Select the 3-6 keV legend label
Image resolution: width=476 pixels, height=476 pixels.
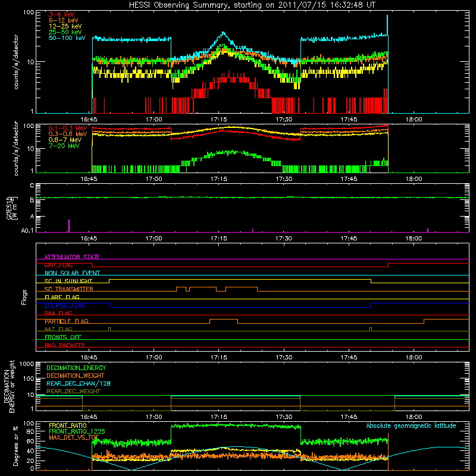[61, 14]
